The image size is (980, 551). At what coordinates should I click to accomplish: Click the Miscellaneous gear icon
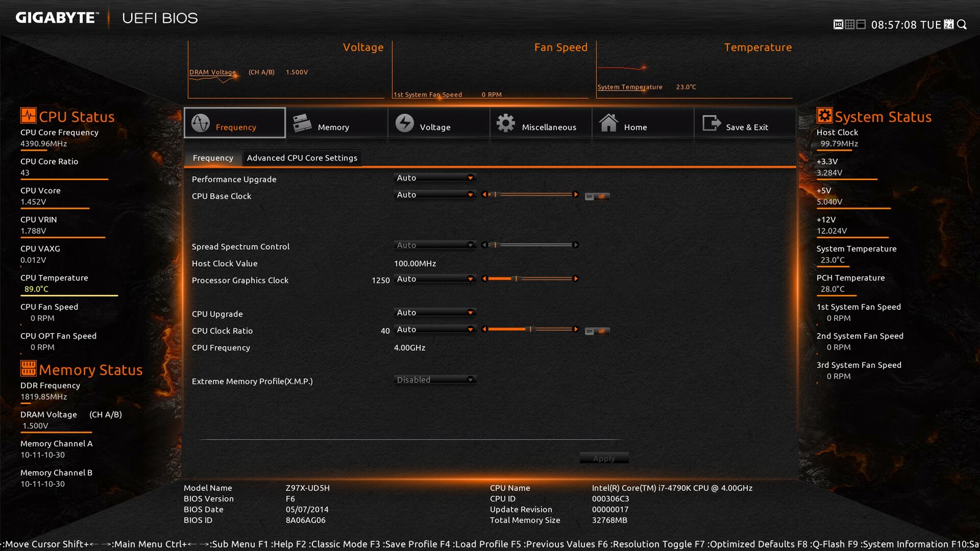pyautogui.click(x=506, y=123)
